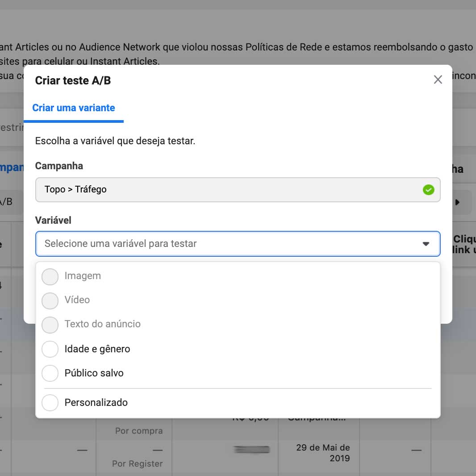Click the 'Escolha a variável que deseja testar' text
The image size is (476, 476).
(115, 141)
